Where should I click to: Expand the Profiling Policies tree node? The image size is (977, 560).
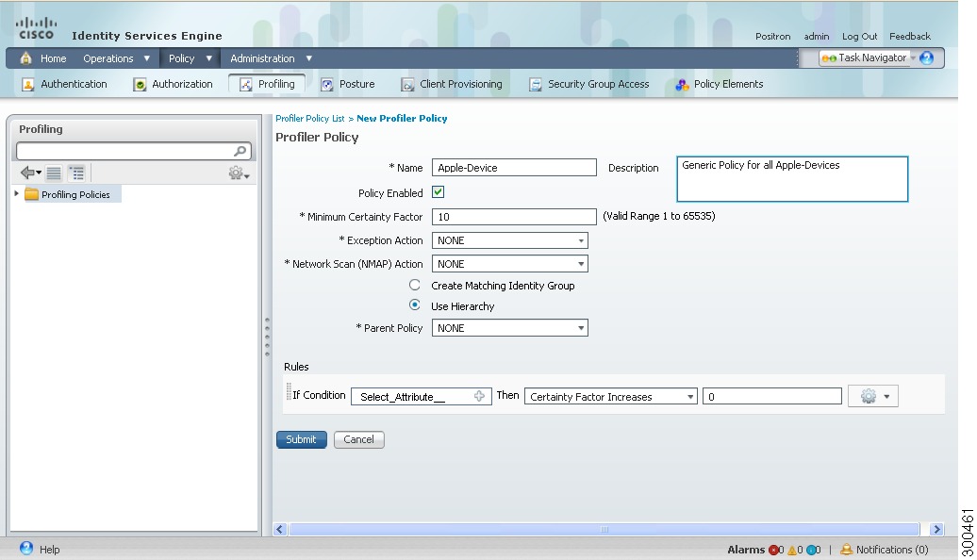(16, 193)
